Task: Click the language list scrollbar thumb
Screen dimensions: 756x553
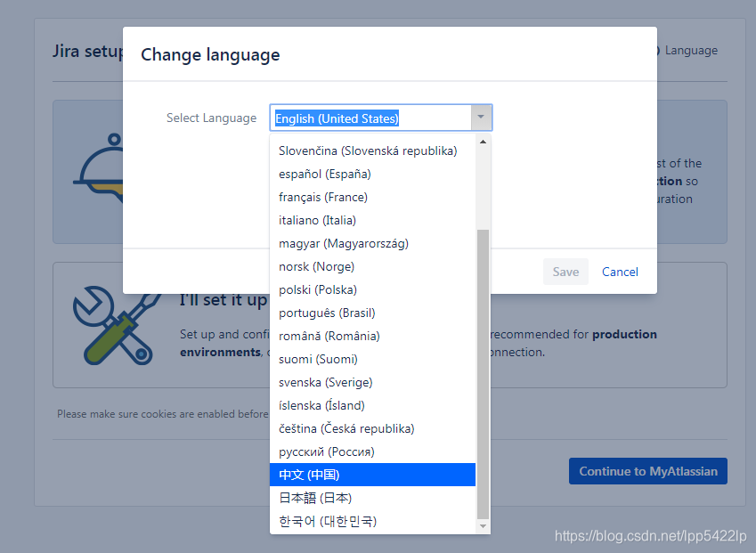Action: 483,375
